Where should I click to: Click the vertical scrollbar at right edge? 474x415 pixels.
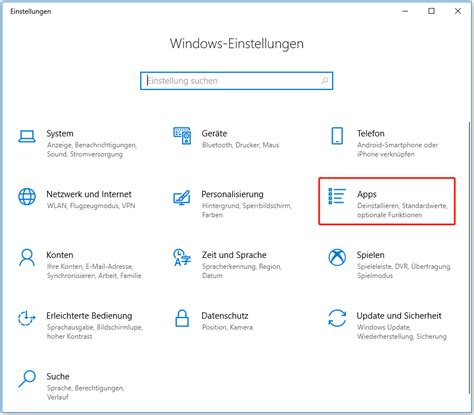470,267
